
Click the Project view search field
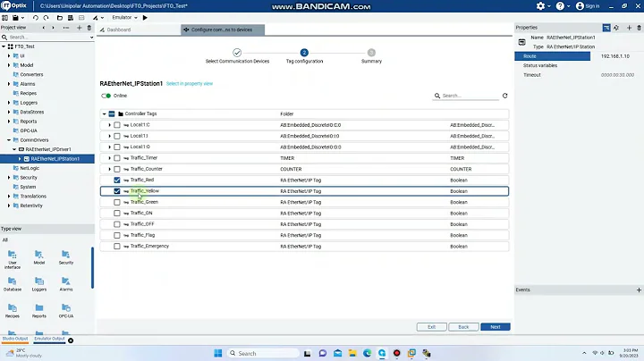pos(47,37)
